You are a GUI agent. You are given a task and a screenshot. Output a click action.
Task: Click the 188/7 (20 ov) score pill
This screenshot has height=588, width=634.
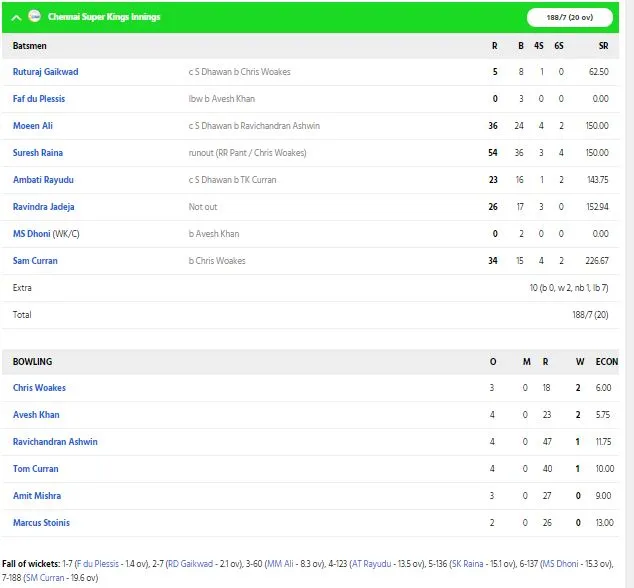coord(570,17)
